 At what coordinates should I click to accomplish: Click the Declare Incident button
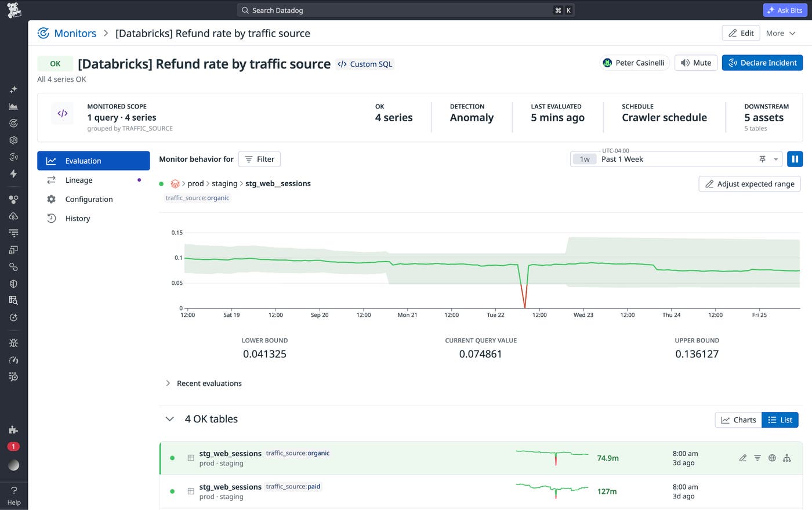tap(762, 63)
